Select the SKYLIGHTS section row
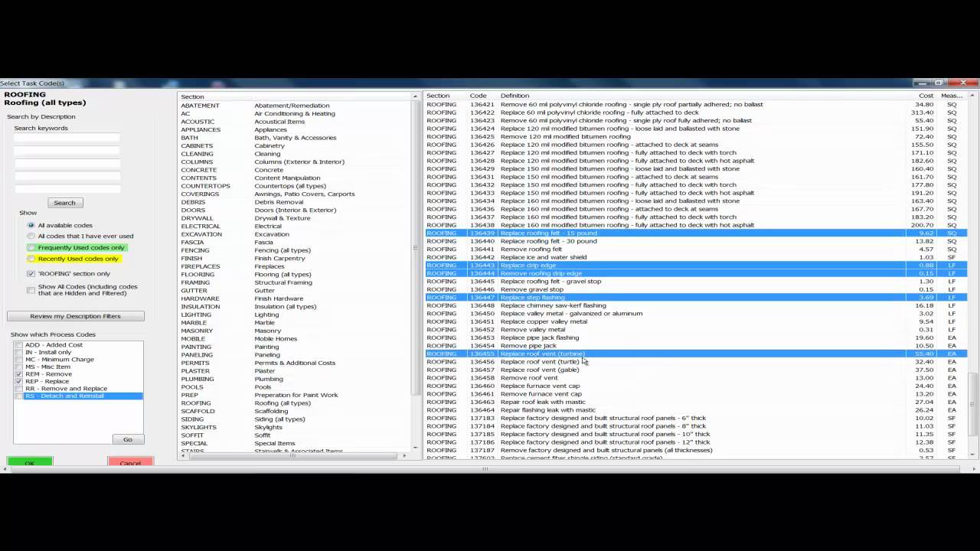The image size is (980, 551). [295, 427]
